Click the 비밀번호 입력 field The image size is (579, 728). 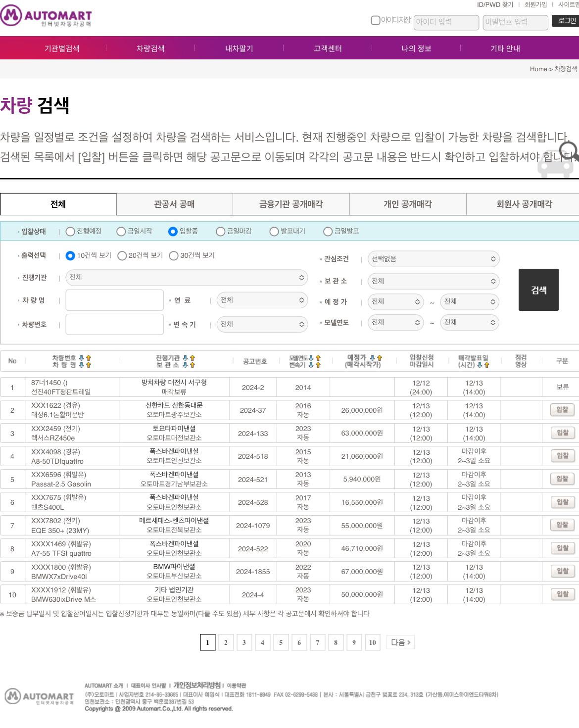[516, 22]
